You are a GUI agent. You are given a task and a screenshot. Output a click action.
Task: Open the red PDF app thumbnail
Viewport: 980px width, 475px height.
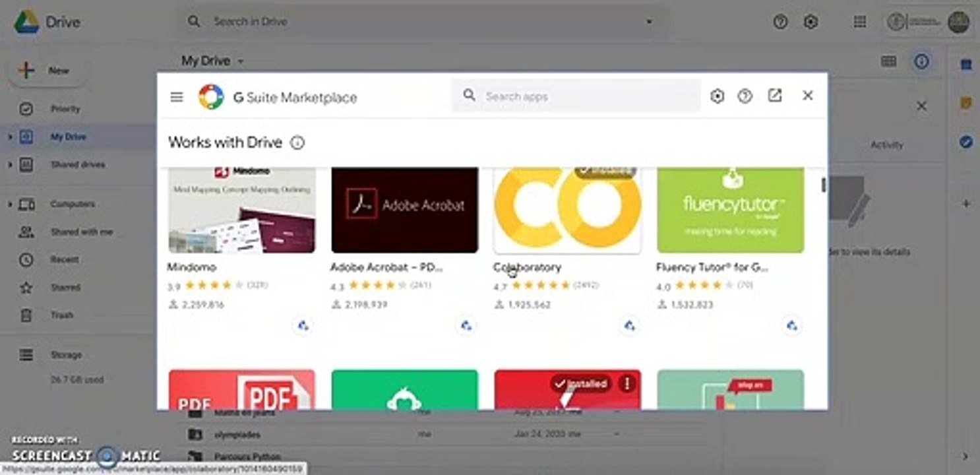point(242,389)
